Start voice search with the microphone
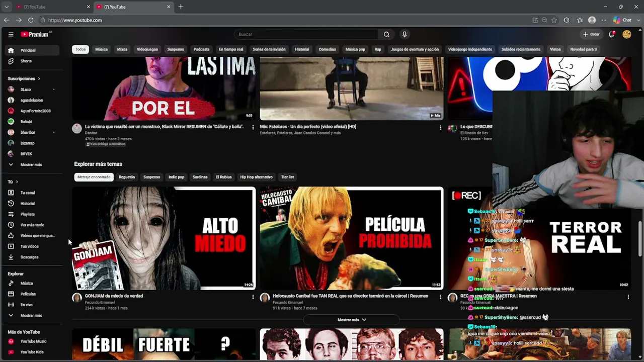This screenshot has width=644, height=362. [x=405, y=34]
